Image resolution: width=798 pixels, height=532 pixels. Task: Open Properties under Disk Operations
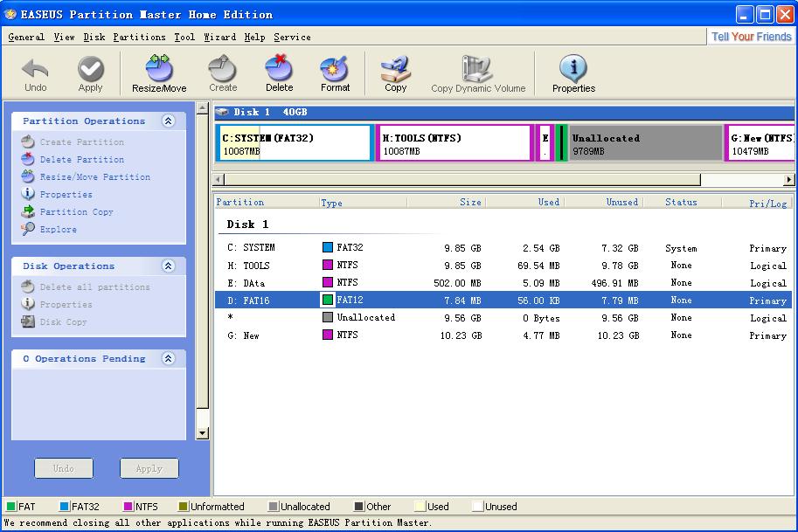point(57,304)
